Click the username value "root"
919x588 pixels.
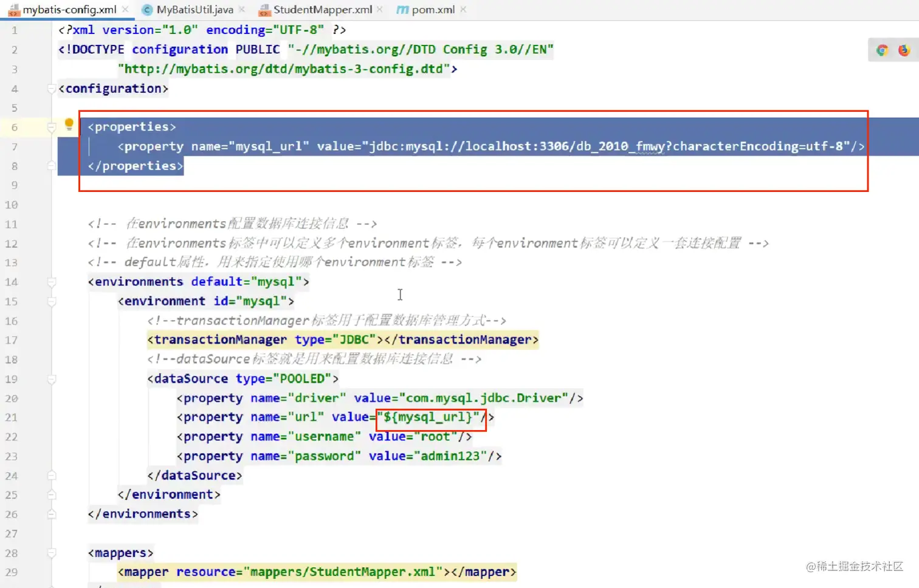click(435, 437)
